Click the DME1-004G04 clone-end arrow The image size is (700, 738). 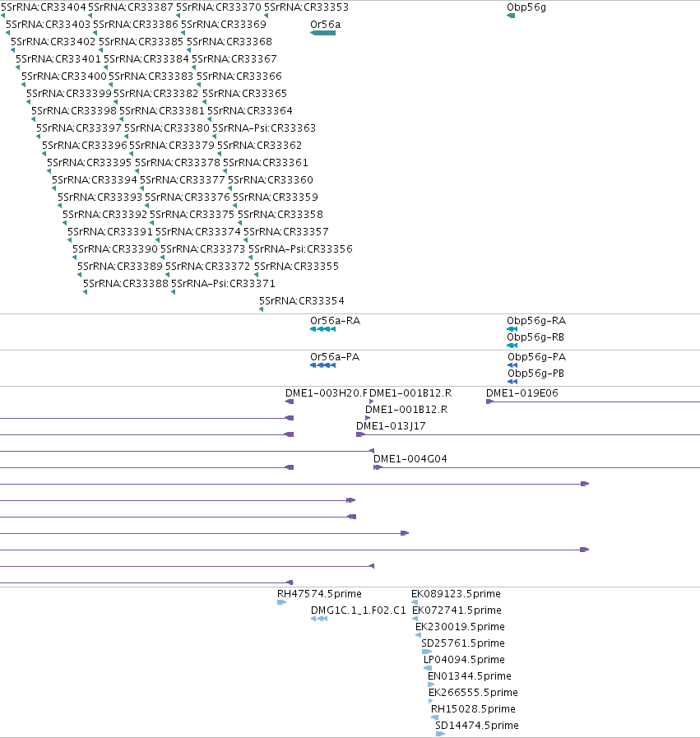coord(378,467)
